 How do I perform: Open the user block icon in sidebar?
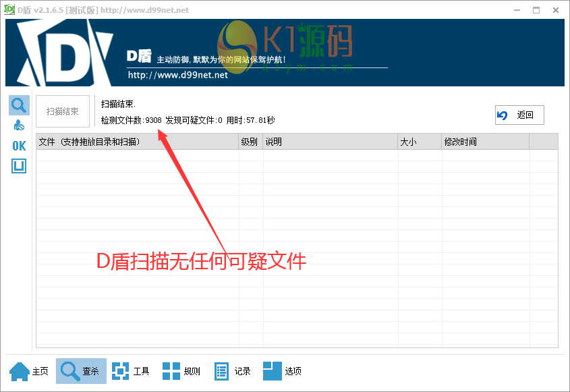click(x=19, y=125)
